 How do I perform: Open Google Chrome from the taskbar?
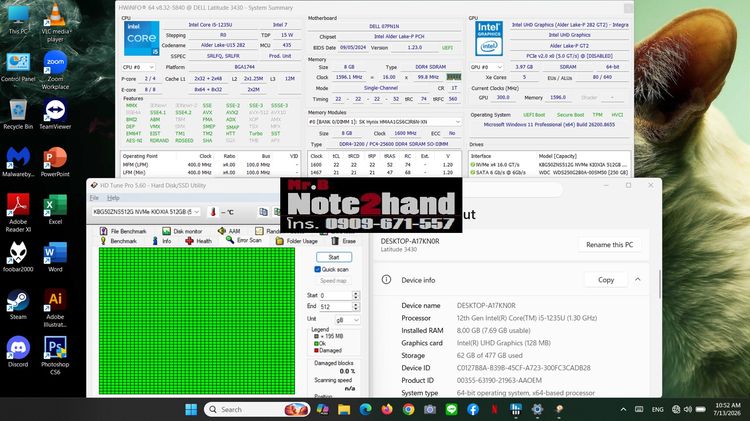(408, 410)
